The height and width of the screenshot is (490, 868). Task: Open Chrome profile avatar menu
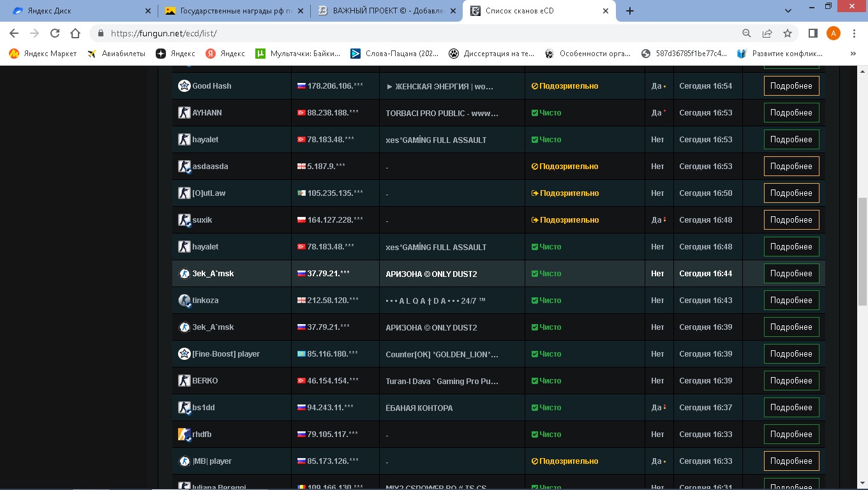[833, 34]
